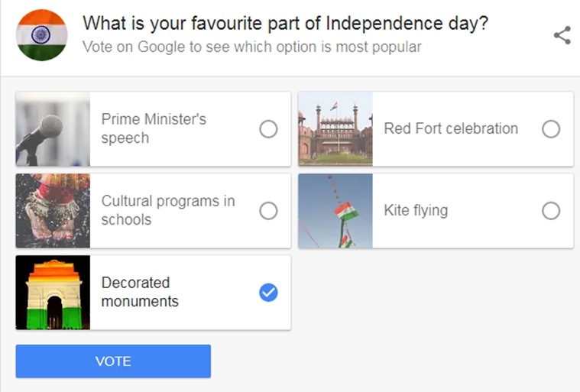Click the Indian flag circular icon
This screenshot has width=580, height=392.
42,35
